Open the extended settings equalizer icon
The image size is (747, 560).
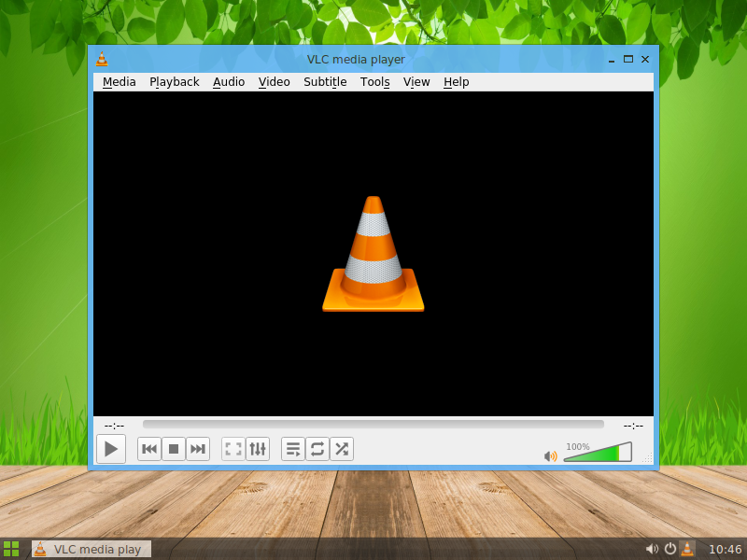[258, 449]
